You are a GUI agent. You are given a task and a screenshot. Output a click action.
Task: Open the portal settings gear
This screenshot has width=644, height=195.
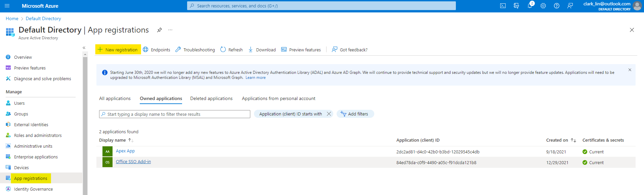pos(543,6)
